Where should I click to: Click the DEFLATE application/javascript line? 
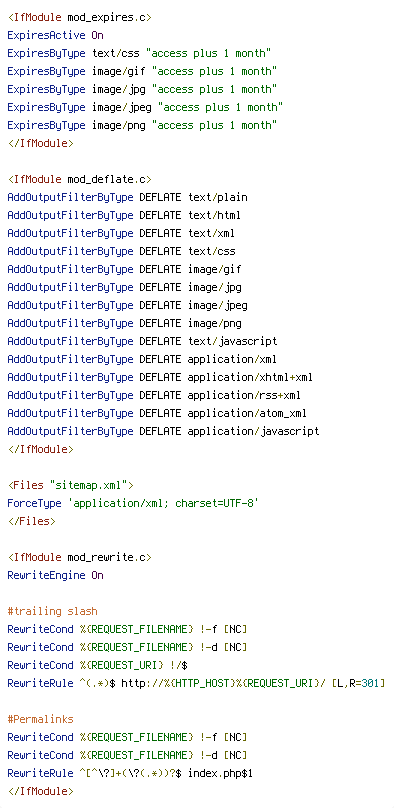pos(163,431)
